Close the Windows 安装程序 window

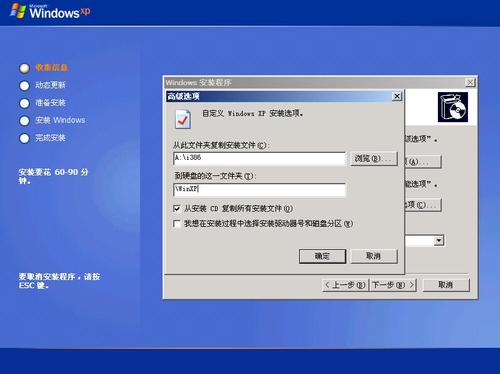coord(470,82)
